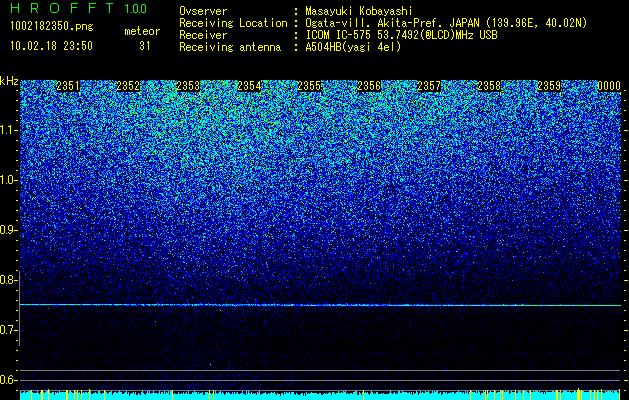This screenshot has width=629, height=400.
Task: Click the 2353 time marker
Action: coord(189,86)
